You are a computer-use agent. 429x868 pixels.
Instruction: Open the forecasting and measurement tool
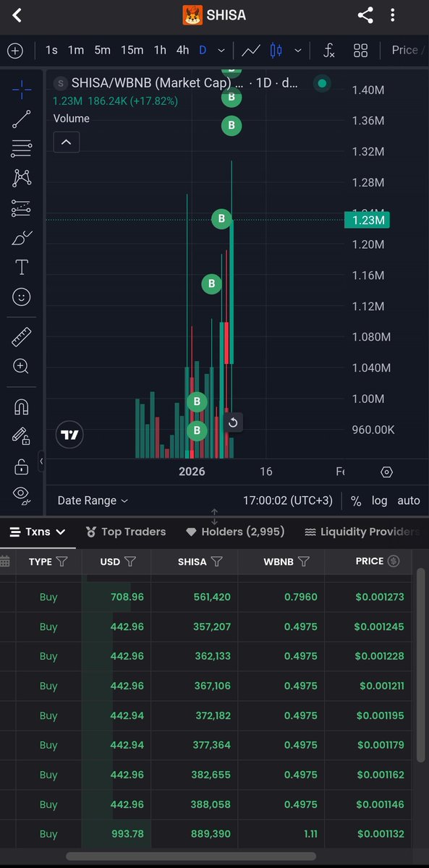click(x=22, y=208)
